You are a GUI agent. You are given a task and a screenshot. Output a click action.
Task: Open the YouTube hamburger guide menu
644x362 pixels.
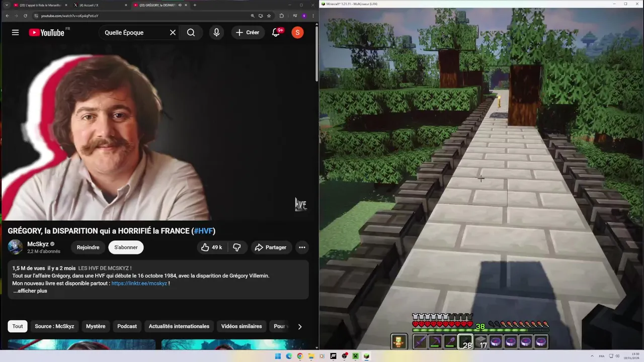[x=15, y=32]
